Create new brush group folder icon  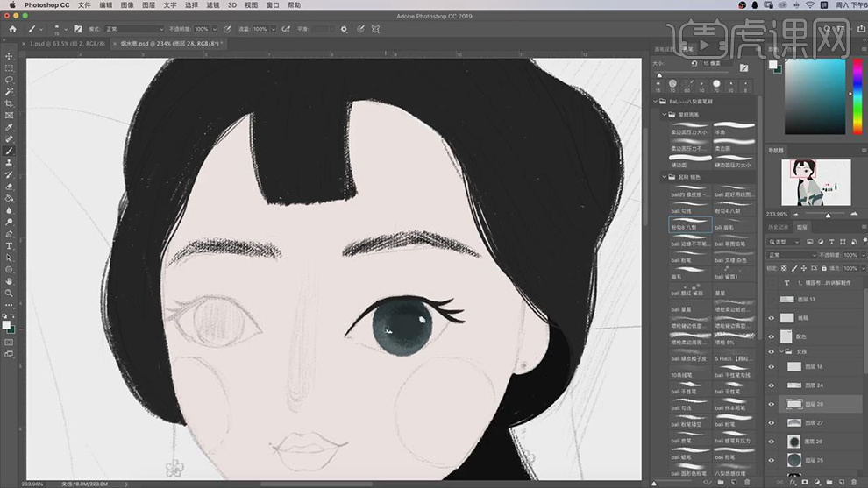721,483
